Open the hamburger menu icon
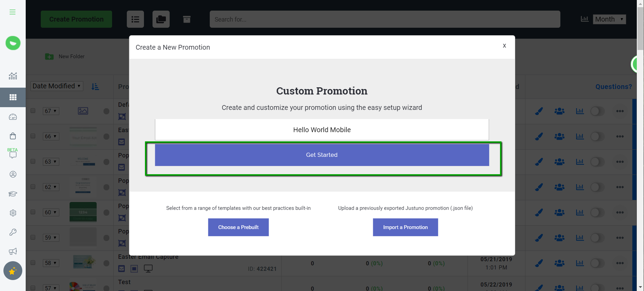The width and height of the screenshot is (644, 291). [x=13, y=12]
